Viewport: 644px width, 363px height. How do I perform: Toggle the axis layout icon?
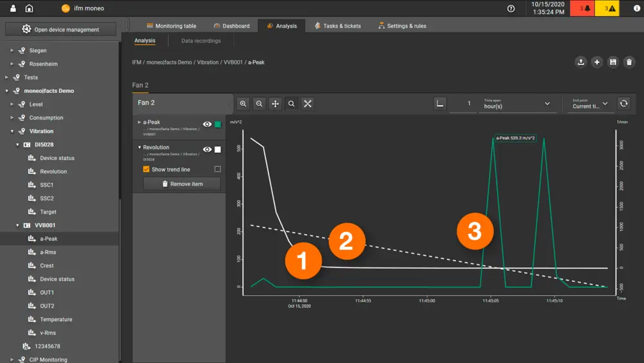(x=440, y=104)
